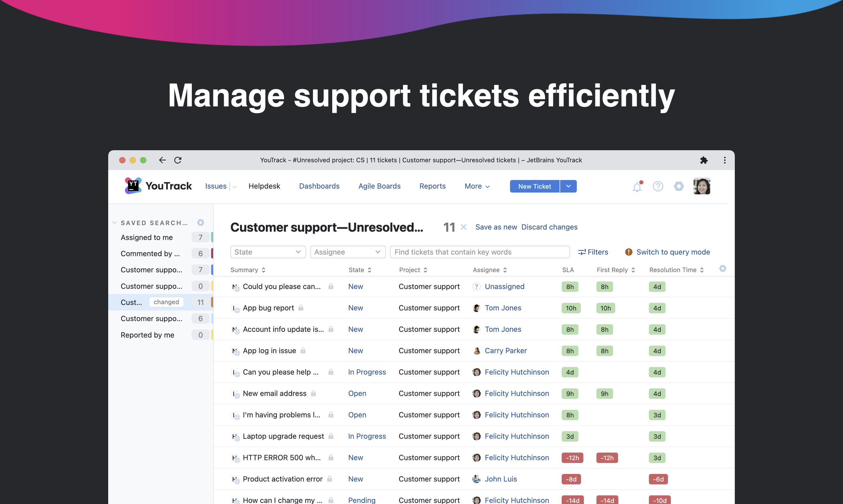This screenshot has width=843, height=504.
Task: Click Open state of New email address
Action: click(357, 393)
